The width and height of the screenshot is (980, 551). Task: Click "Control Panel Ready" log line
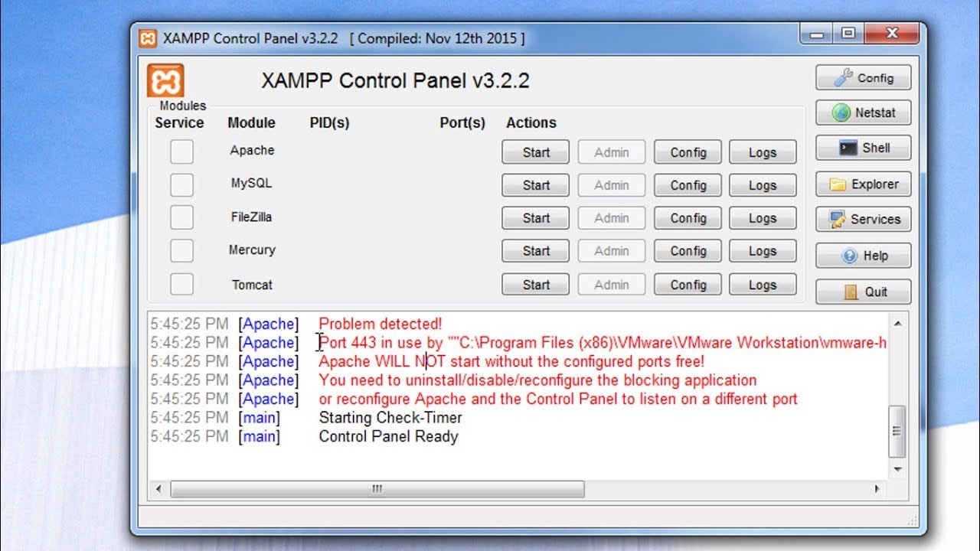click(x=388, y=437)
